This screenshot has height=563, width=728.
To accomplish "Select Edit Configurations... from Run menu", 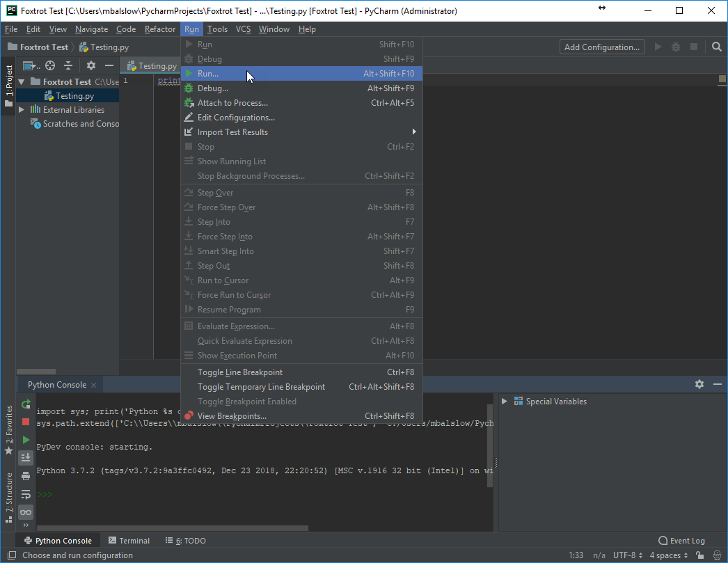I will click(x=236, y=118).
